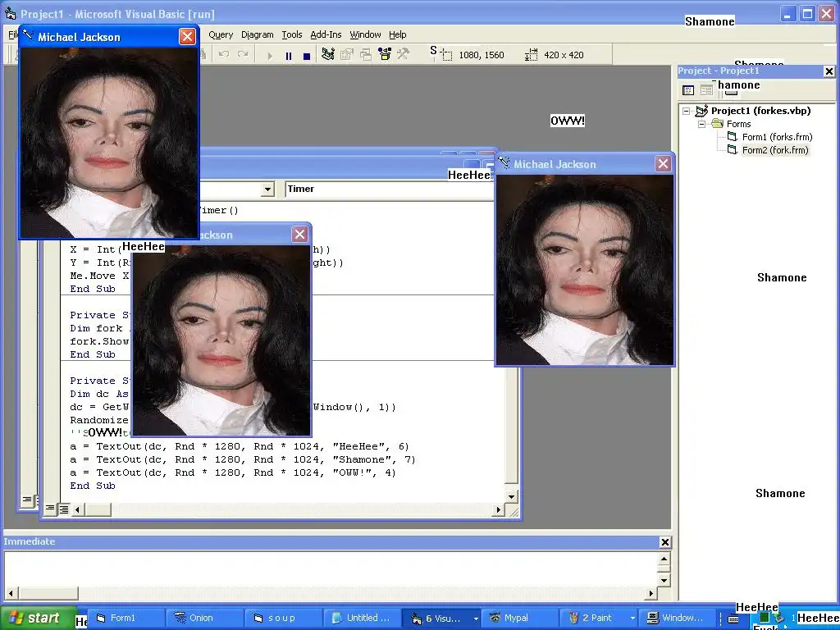Switch to Onion taskbar button
Viewport: 840px width, 630px height.
tap(203, 618)
